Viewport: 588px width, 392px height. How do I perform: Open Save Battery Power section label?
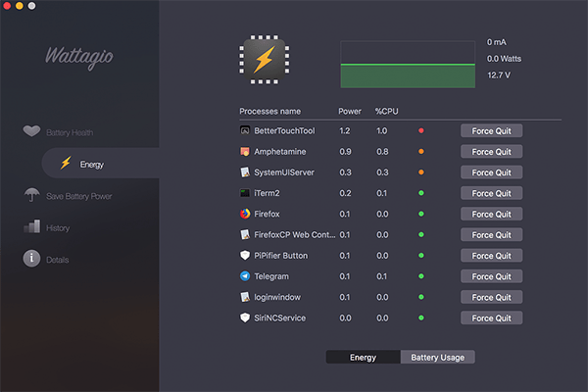[79, 196]
